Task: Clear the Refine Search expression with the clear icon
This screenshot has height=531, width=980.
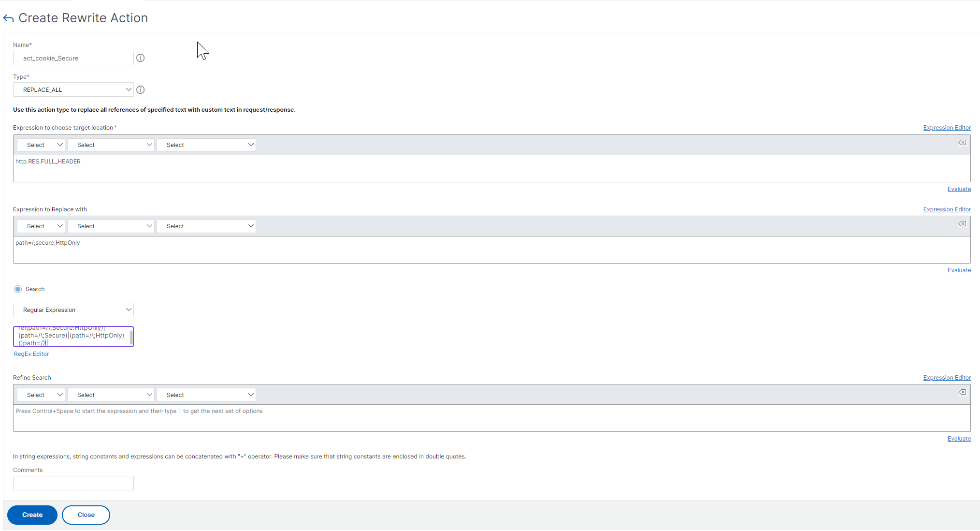Action: click(962, 392)
